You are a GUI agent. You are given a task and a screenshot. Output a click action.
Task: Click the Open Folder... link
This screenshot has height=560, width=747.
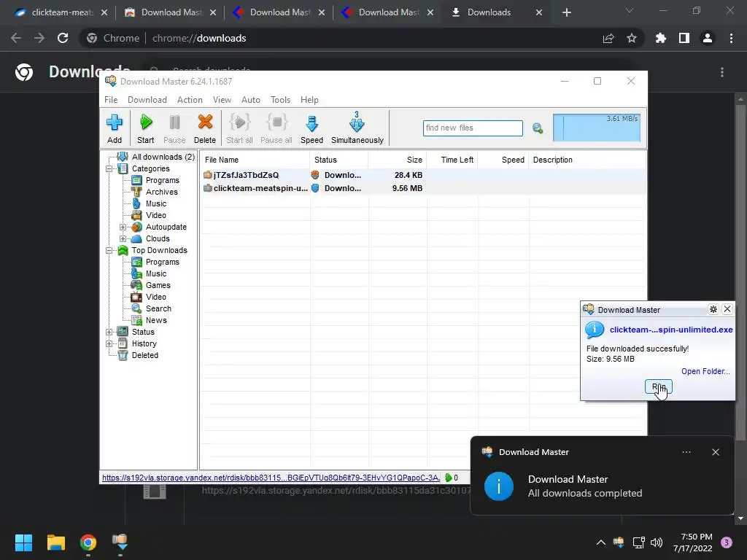point(705,371)
